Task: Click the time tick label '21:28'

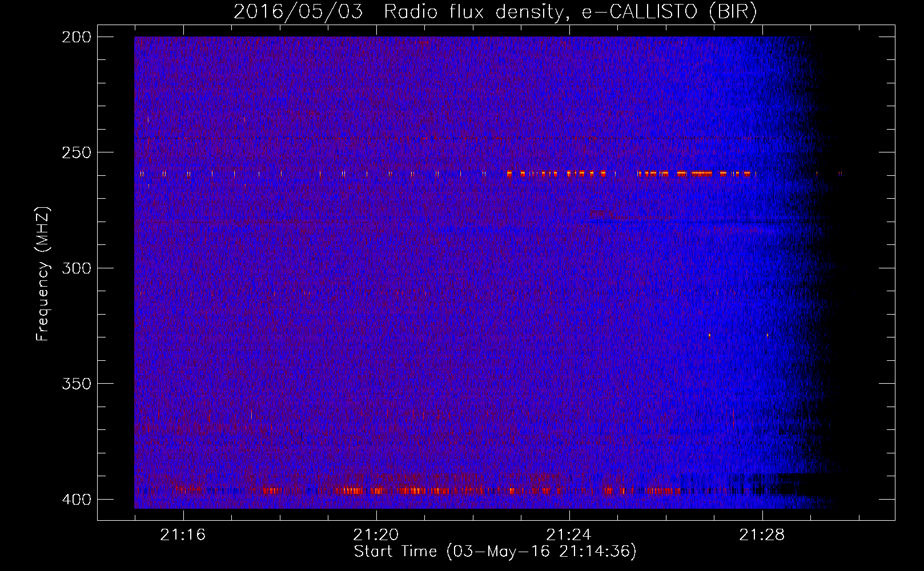Action: [762, 535]
